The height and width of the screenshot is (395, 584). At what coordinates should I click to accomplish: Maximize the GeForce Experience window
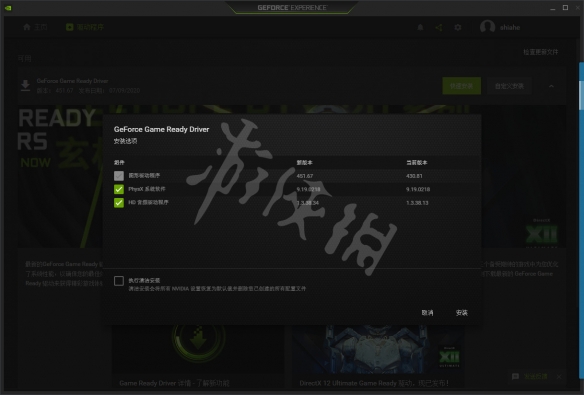tap(565, 7)
